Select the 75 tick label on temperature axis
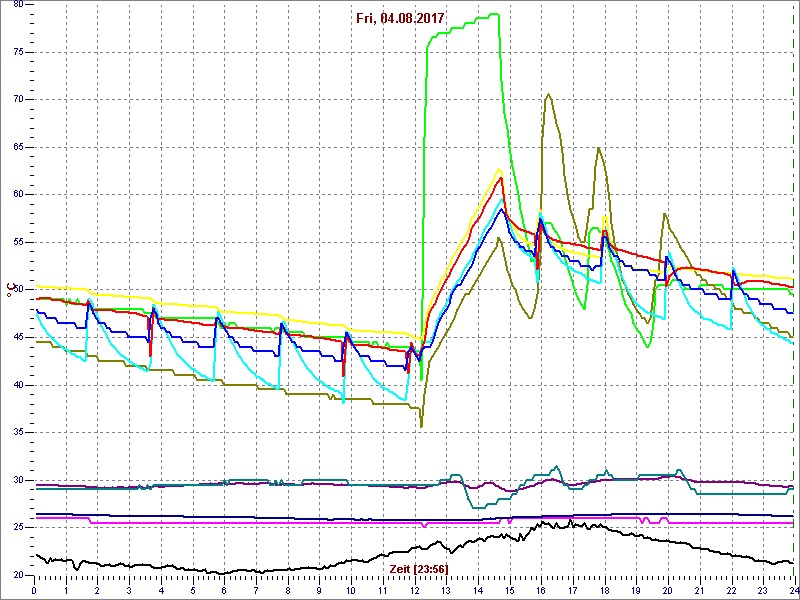 click(18, 52)
